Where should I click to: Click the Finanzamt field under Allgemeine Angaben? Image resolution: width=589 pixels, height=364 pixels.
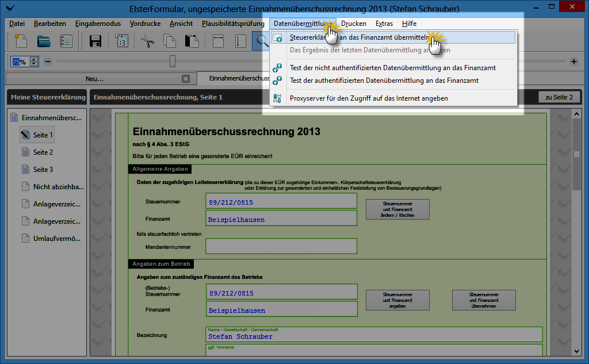281,219
